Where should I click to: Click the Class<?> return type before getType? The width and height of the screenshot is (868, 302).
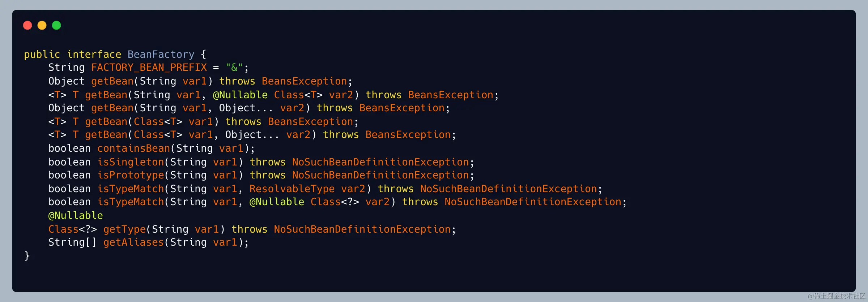coord(72,229)
